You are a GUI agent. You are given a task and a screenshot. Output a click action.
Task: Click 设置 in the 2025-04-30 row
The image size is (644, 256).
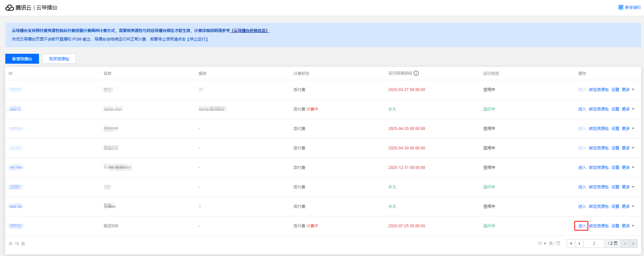615,148
